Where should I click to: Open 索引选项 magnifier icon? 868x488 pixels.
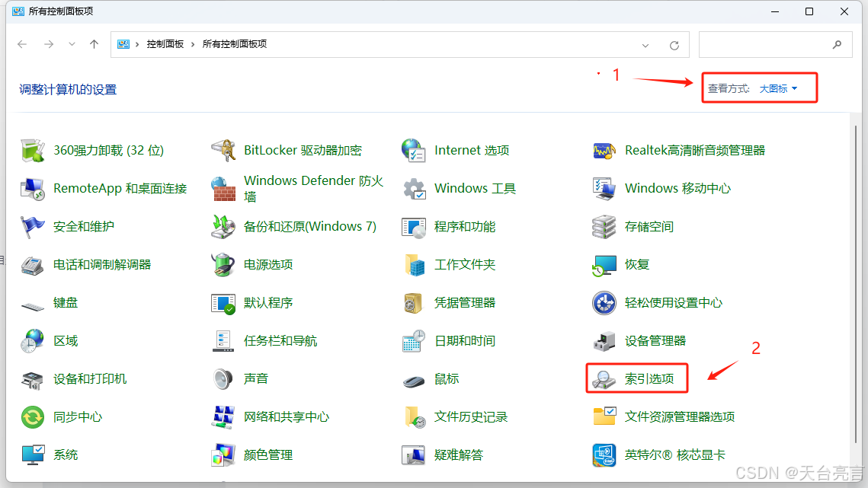coord(604,379)
